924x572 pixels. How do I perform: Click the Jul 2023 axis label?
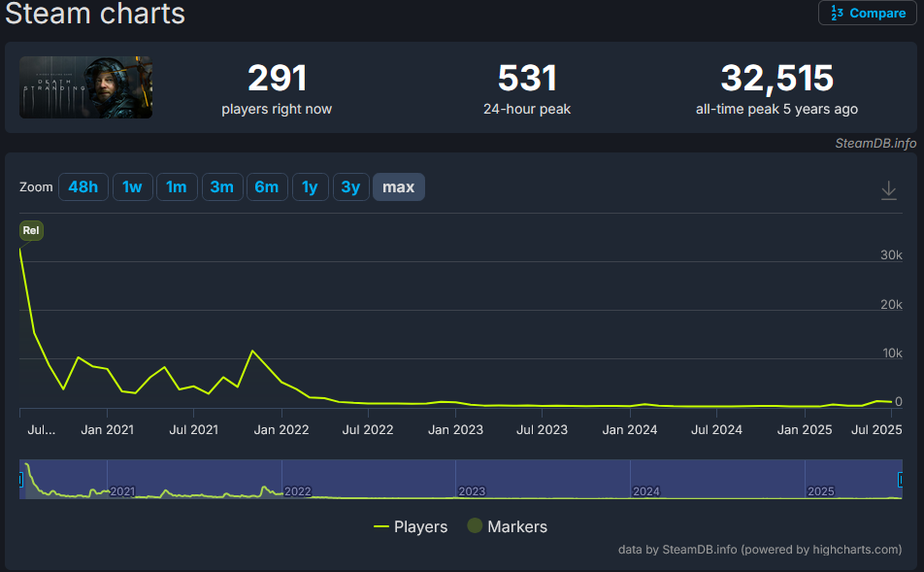pyautogui.click(x=543, y=430)
